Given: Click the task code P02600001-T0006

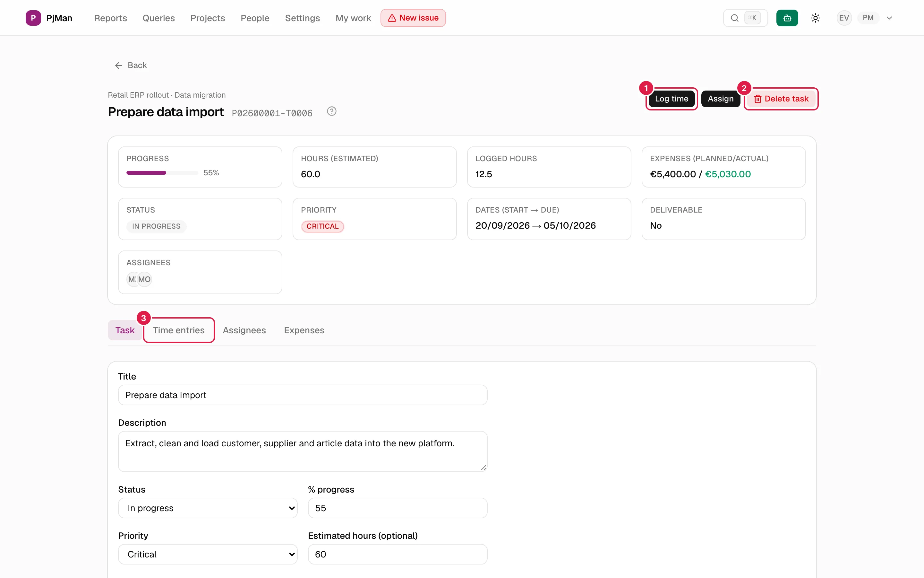Looking at the screenshot, I should [272, 113].
